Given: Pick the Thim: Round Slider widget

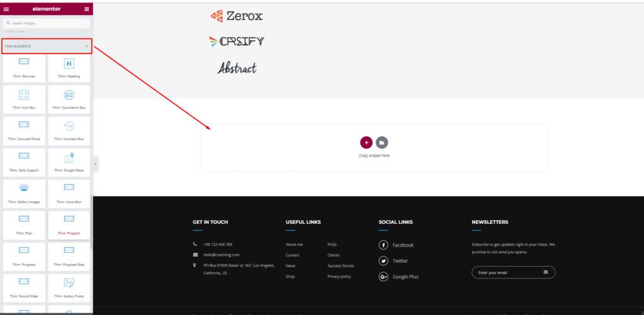Looking at the screenshot, I should click(24, 287).
